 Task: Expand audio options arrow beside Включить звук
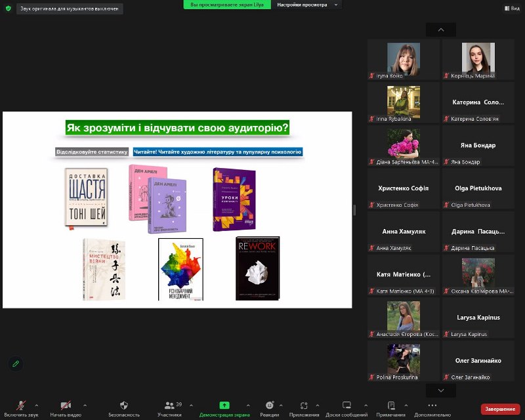pos(37,406)
